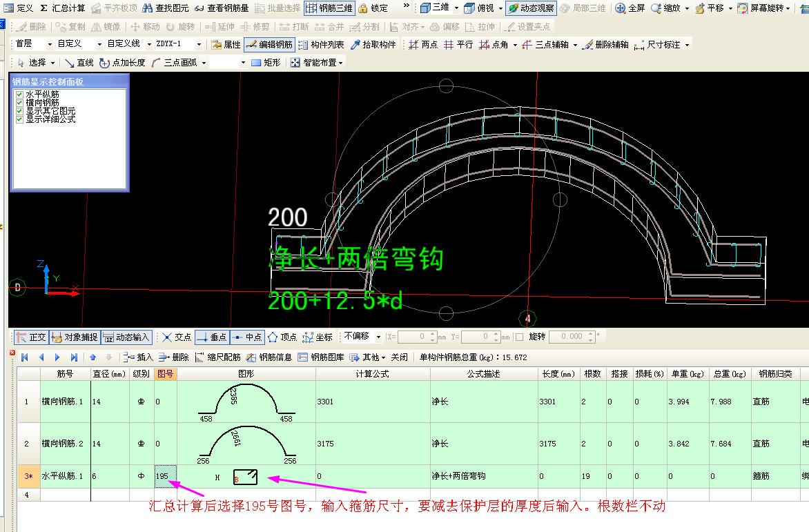The width and height of the screenshot is (809, 532).
Task: Click the 关闭 close button
Action: (400, 357)
